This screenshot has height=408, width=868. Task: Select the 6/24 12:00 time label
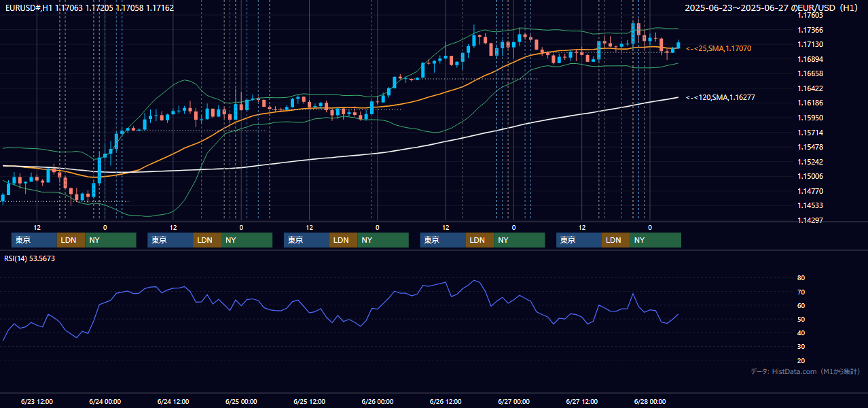point(173,401)
